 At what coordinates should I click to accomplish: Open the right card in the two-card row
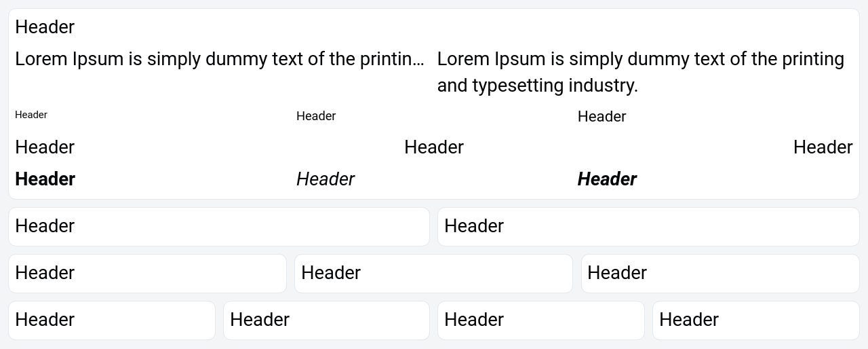point(648,227)
